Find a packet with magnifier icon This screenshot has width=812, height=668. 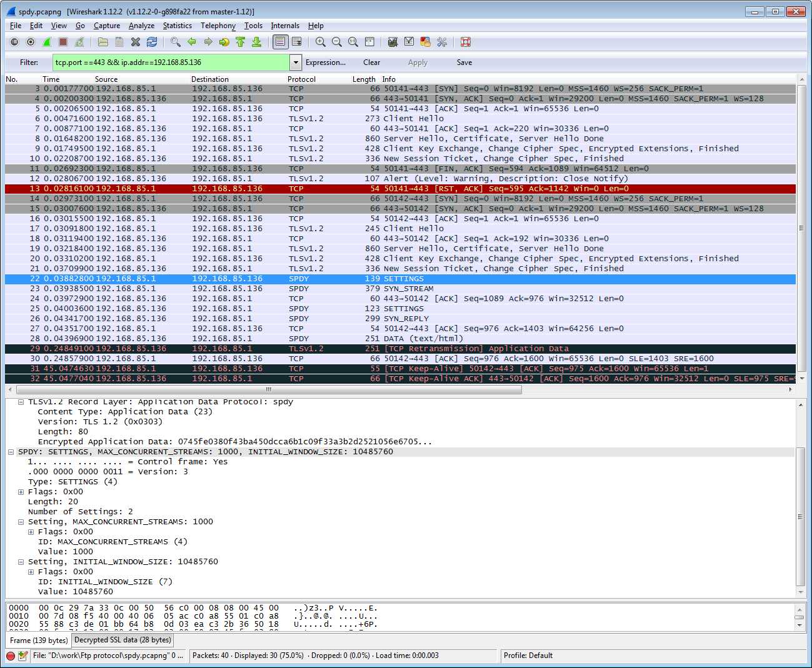tap(176, 42)
